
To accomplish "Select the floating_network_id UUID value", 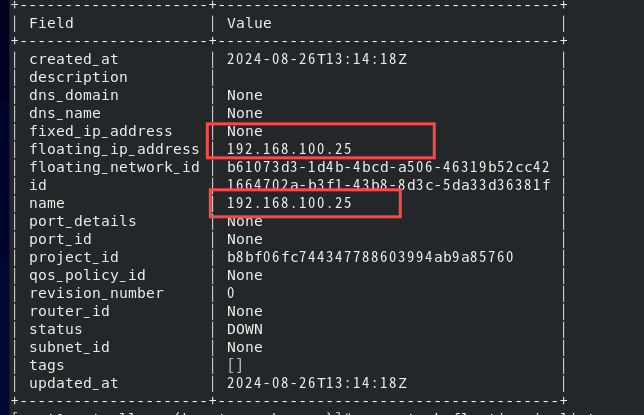I will coord(388,167).
